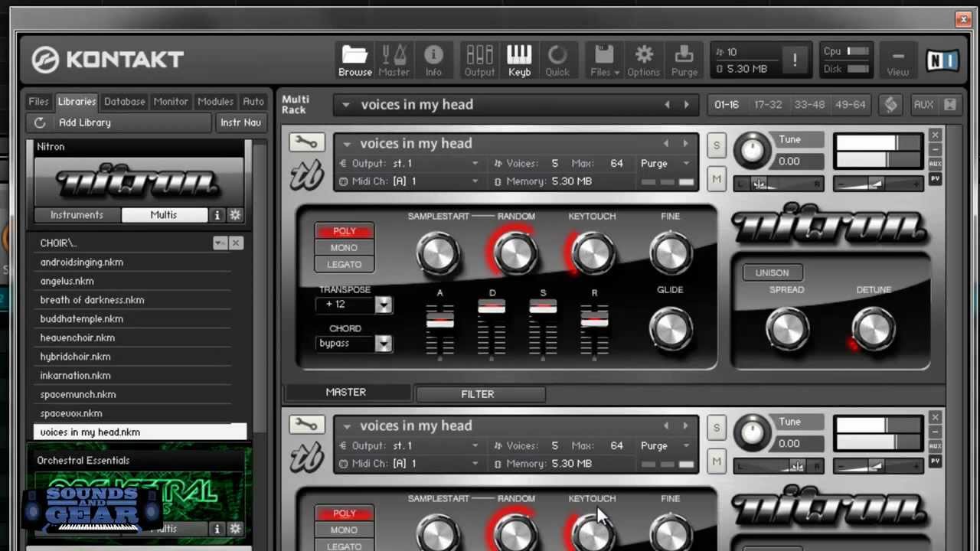Toggle the on-screen Keyb keyboard

tap(519, 60)
